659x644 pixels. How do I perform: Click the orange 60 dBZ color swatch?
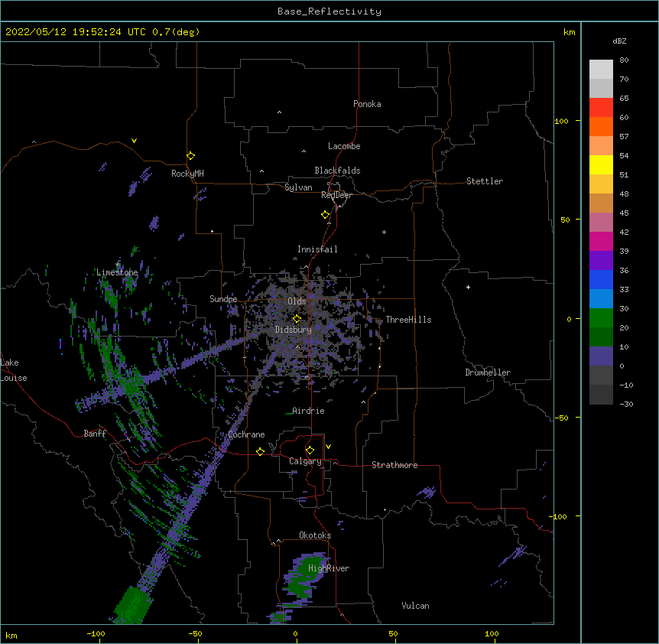point(601,127)
